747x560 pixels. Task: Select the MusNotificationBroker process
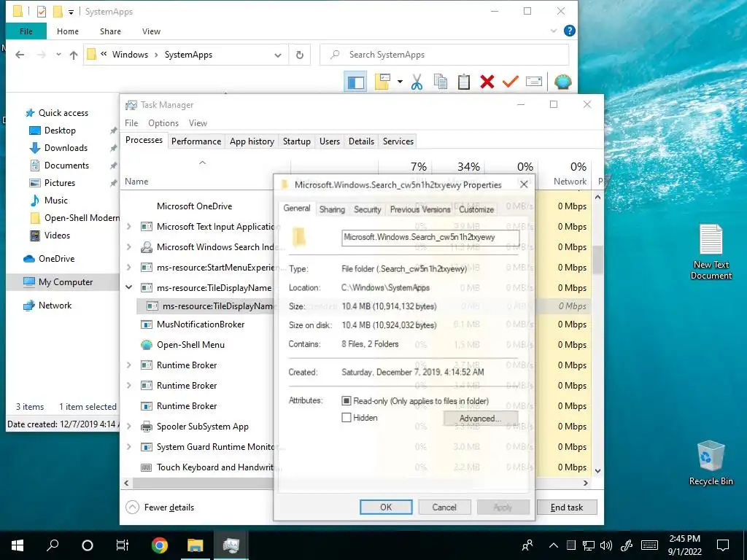(x=201, y=324)
